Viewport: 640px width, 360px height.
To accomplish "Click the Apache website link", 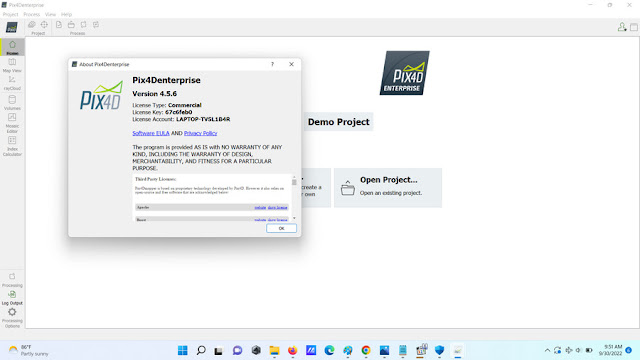I will pyautogui.click(x=260, y=207).
